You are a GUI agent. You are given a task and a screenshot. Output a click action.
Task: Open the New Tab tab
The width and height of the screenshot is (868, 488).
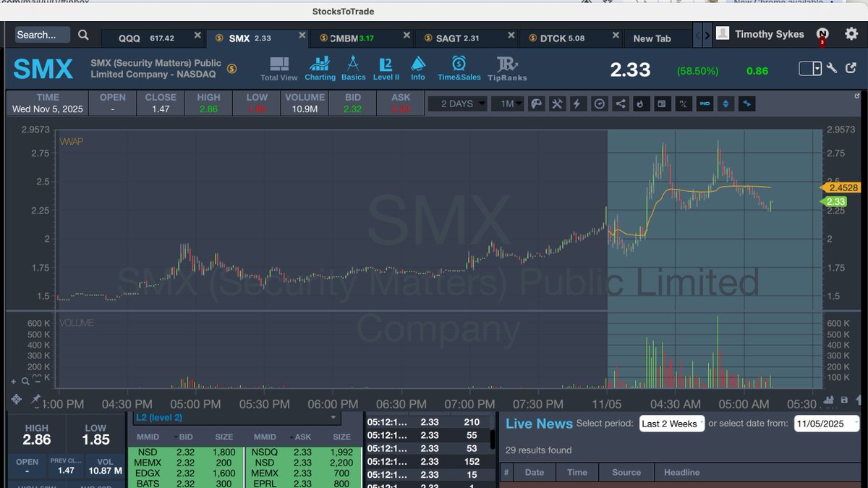point(652,38)
